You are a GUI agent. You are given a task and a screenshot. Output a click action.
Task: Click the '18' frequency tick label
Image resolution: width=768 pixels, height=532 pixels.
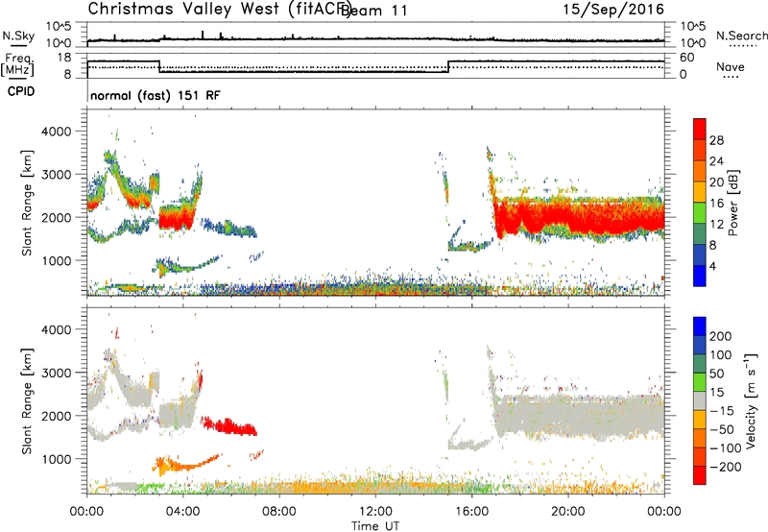coord(63,58)
